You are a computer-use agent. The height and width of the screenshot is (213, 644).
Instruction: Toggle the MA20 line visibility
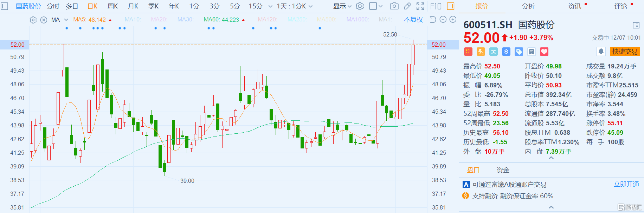tap(159, 20)
